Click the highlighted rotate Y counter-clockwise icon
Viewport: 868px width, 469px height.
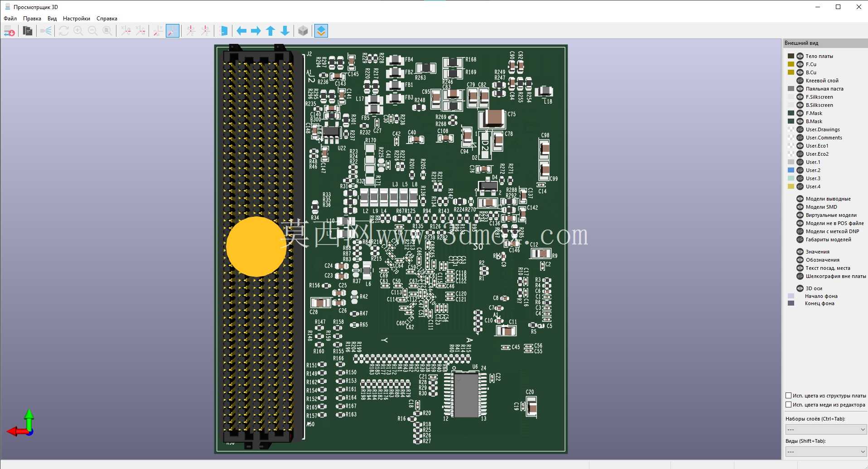pos(173,31)
